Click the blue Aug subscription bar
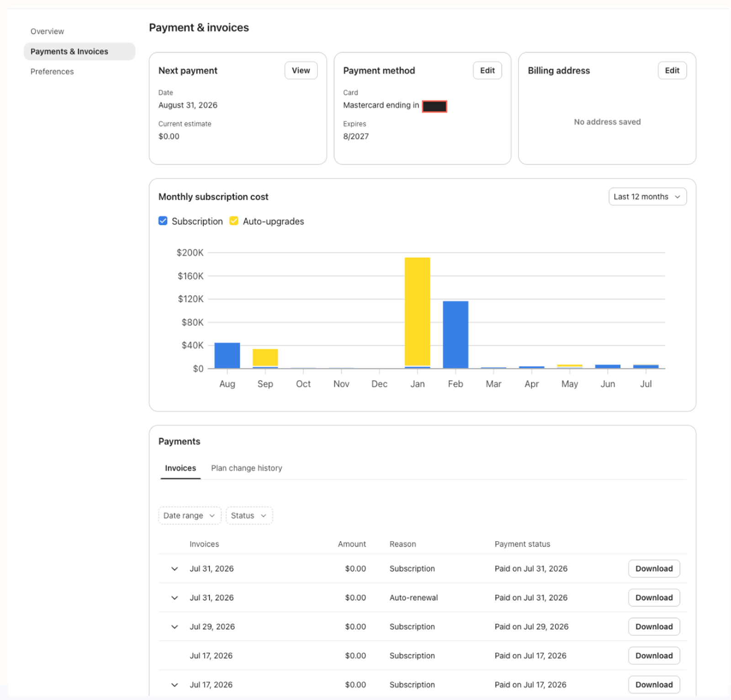This screenshot has width=731, height=700. click(x=227, y=356)
